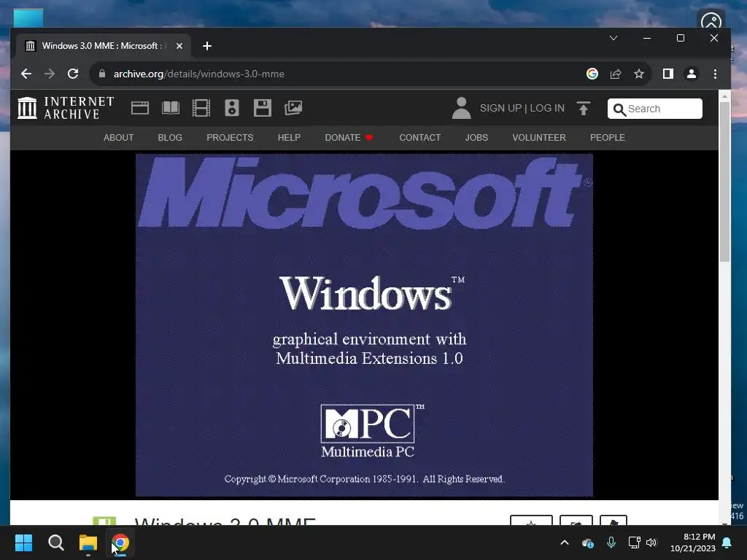Toggle the Chrome side panel
Screen dimensions: 747x560
[668, 74]
